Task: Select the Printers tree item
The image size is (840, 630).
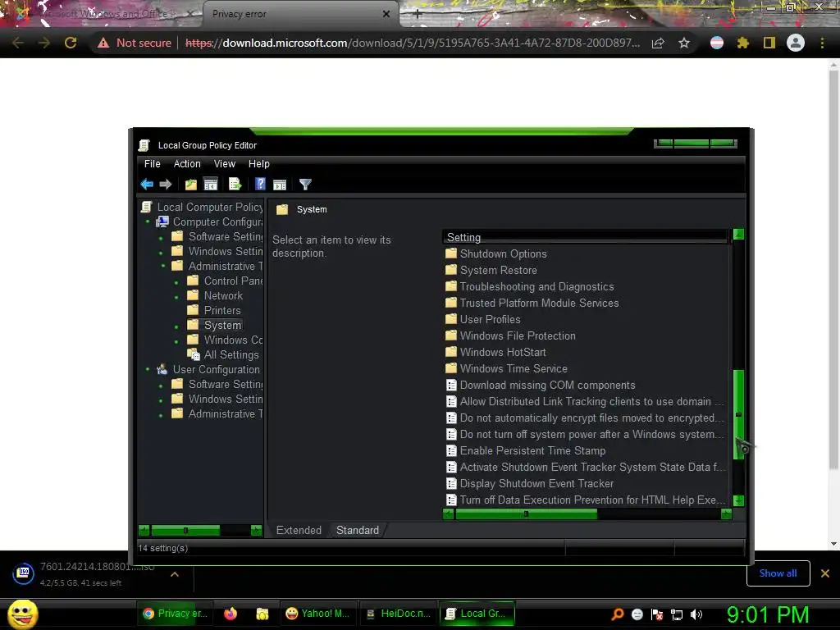Action: click(x=222, y=310)
